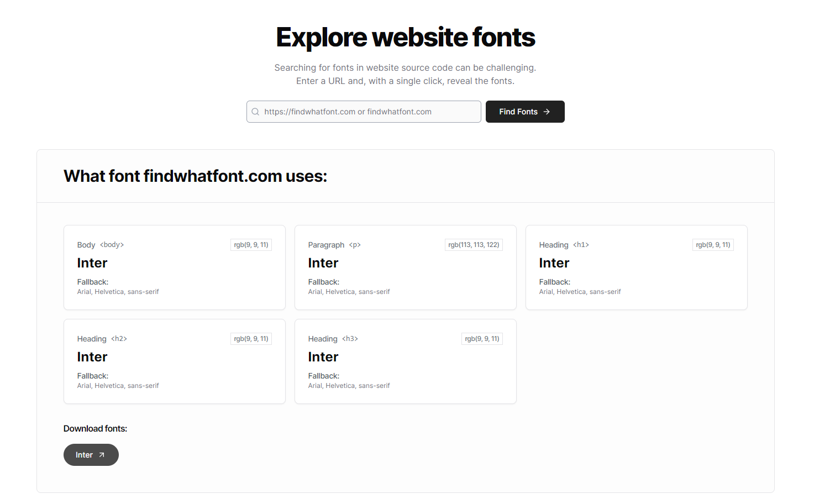This screenshot has width=814, height=504.
Task: Select the Heading <h1> card label
Action: point(564,245)
